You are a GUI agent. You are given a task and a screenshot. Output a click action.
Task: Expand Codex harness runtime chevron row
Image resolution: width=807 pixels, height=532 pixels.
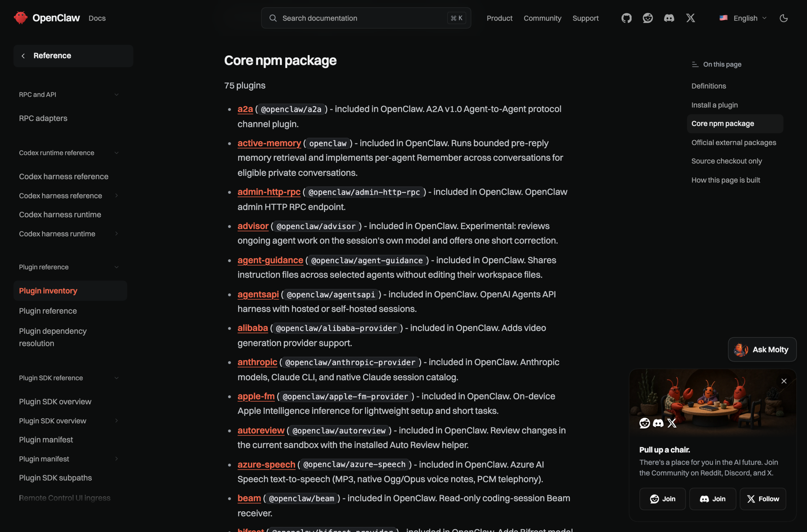click(x=70, y=234)
